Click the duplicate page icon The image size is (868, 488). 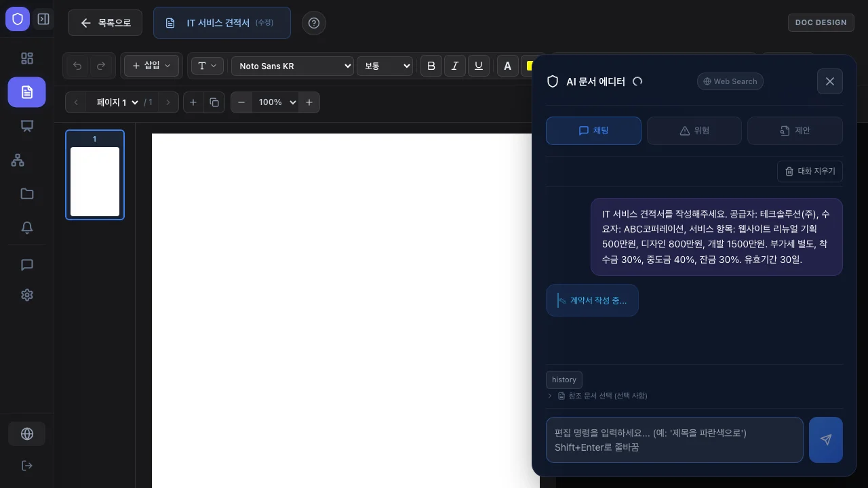pyautogui.click(x=214, y=102)
